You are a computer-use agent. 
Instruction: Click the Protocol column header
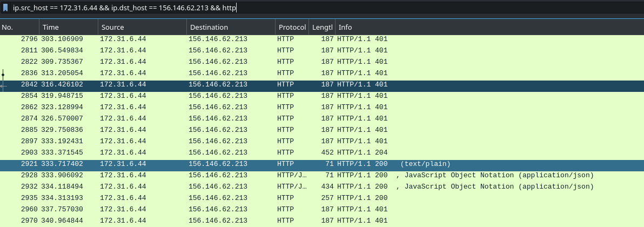(292, 27)
